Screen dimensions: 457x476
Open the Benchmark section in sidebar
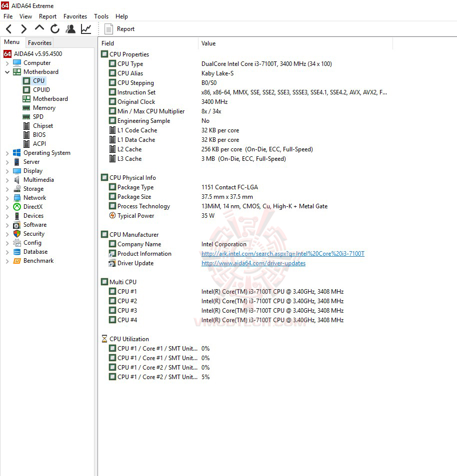[x=38, y=260]
